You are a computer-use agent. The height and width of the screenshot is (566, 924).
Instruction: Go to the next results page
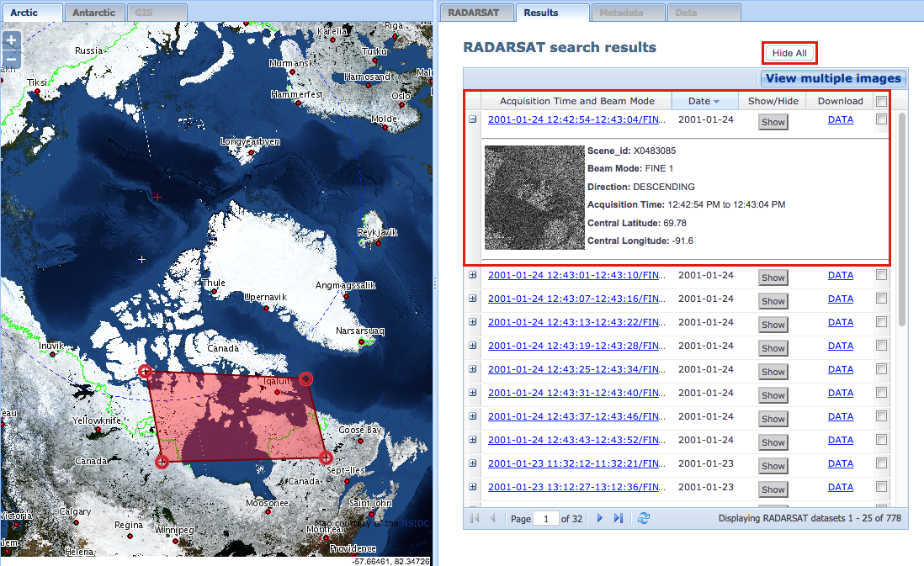pos(599,518)
